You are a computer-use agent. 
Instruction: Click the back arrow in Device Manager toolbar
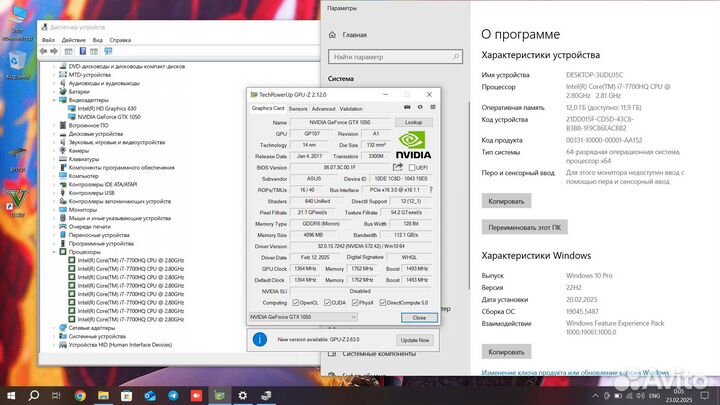coord(43,51)
